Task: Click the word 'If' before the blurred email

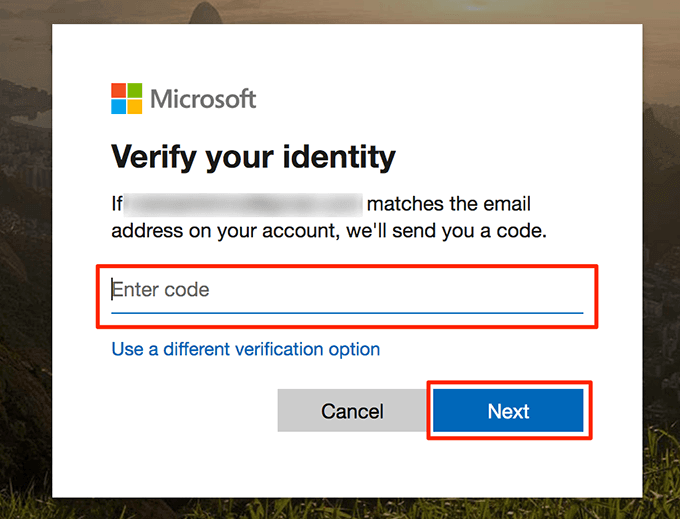Action: pyautogui.click(x=117, y=205)
